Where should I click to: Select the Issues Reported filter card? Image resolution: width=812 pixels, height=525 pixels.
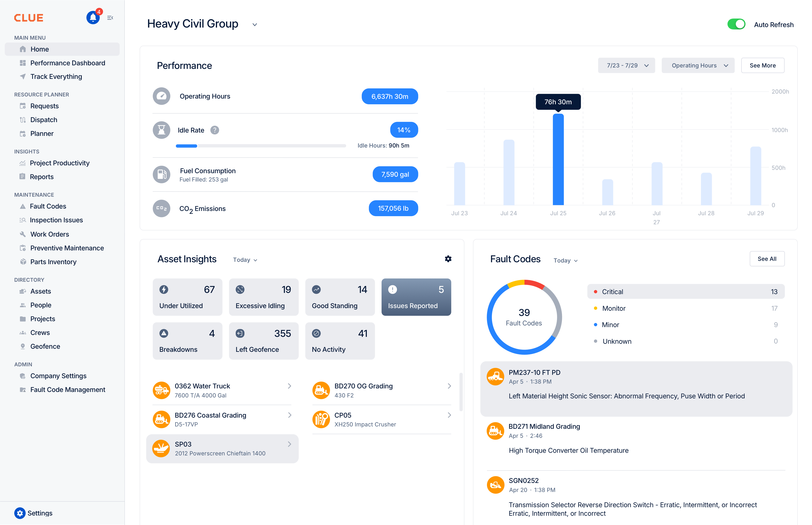pos(416,297)
